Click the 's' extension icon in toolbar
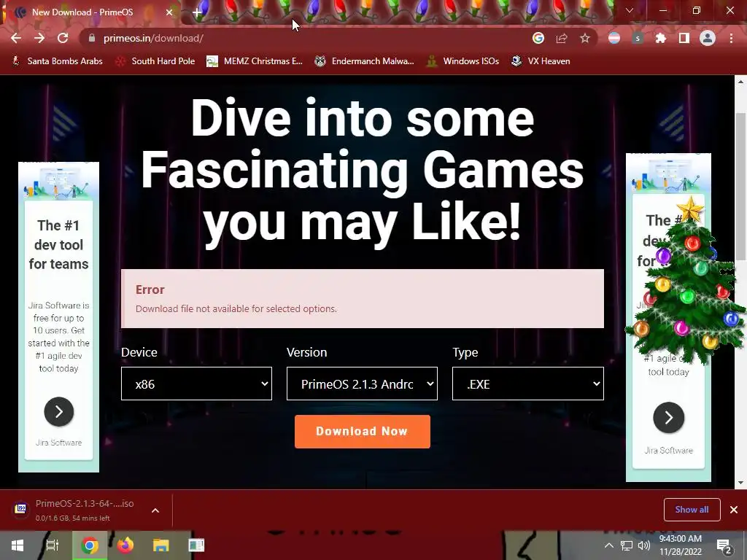 pos(638,38)
